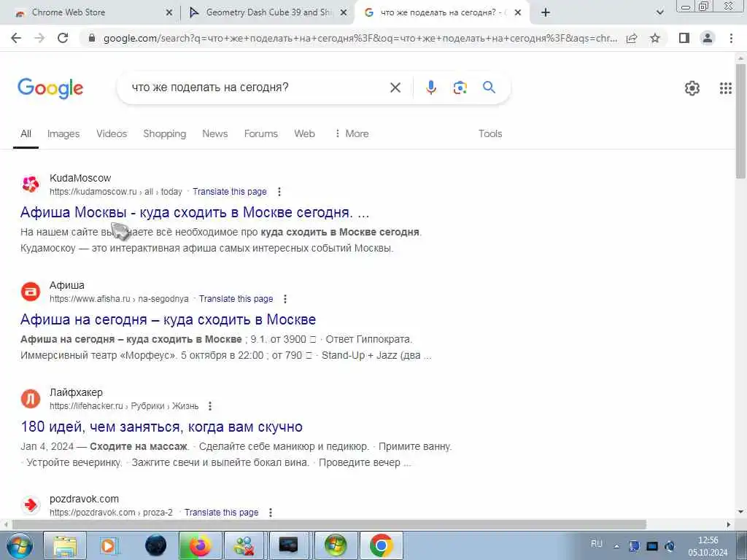This screenshot has width=747, height=560.
Task: Switch to the Chrome taskbar button
Action: [x=381, y=545]
